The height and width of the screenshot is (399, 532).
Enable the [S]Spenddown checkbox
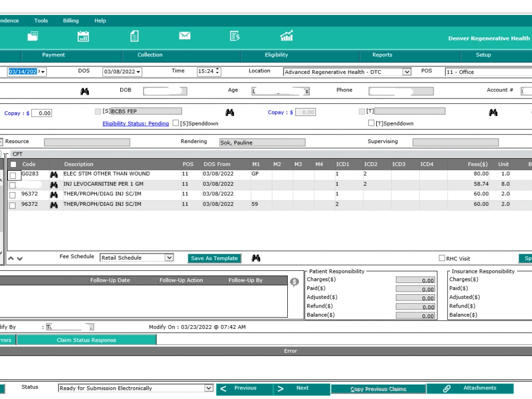point(176,123)
